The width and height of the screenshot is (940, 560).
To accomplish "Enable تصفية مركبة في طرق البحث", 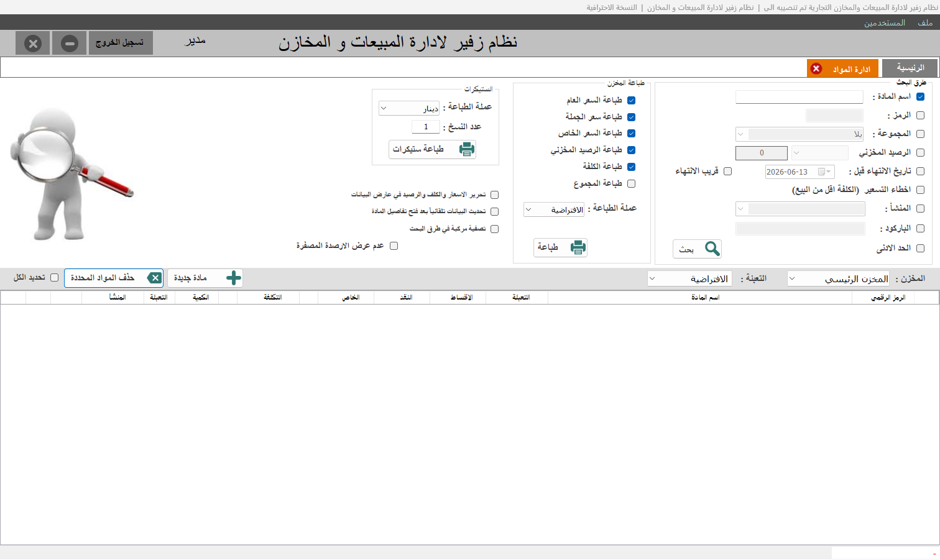I will (495, 229).
